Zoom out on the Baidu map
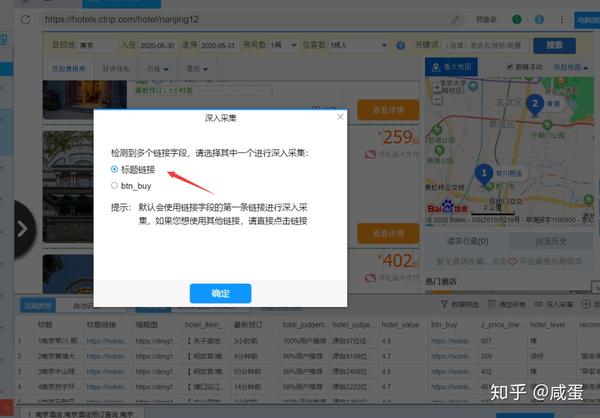The image size is (600, 418). pyautogui.click(x=437, y=100)
